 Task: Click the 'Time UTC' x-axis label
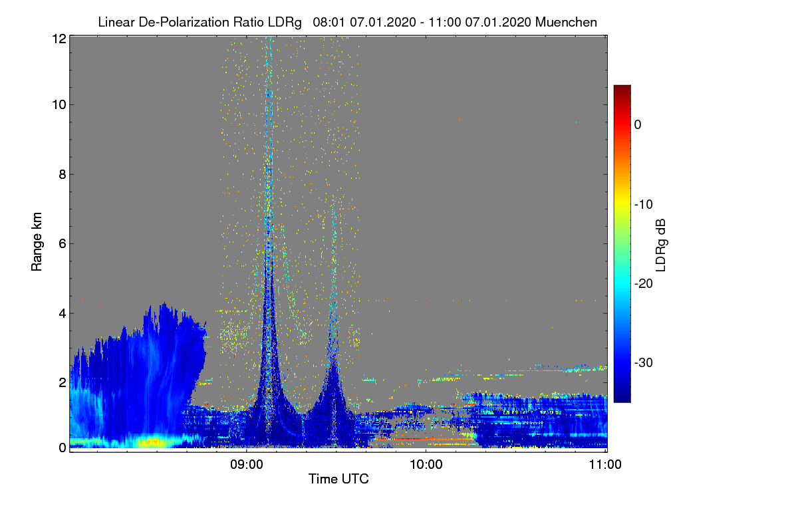tap(338, 479)
